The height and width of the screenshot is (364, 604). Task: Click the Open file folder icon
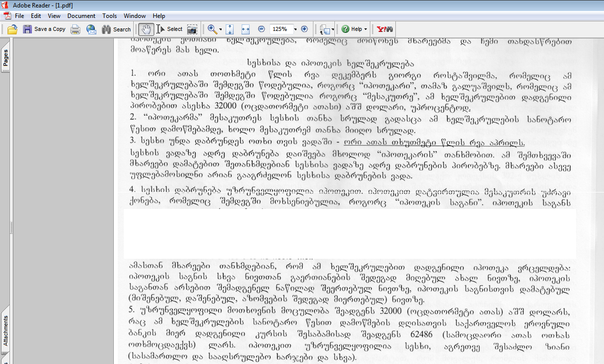(x=12, y=29)
